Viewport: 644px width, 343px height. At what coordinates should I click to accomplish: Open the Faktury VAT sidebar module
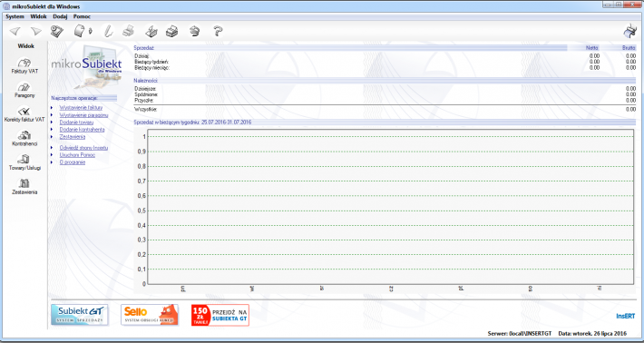pos(24,65)
